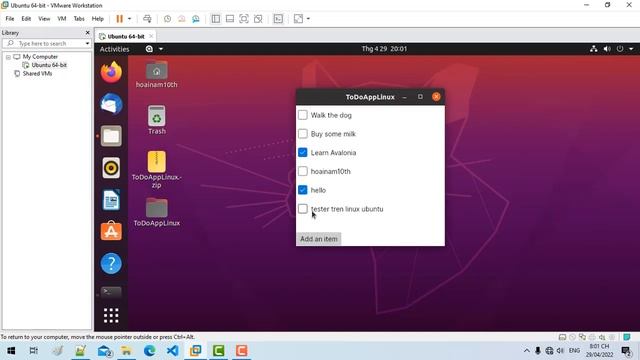
Task: Toggle the thumbnail bar toolbar icon
Action: 230,19
